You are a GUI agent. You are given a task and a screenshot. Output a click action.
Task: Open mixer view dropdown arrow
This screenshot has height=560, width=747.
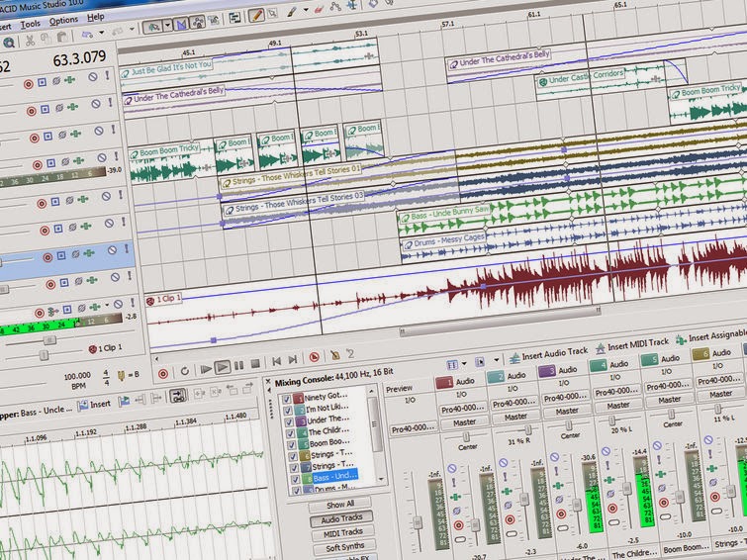point(464,364)
